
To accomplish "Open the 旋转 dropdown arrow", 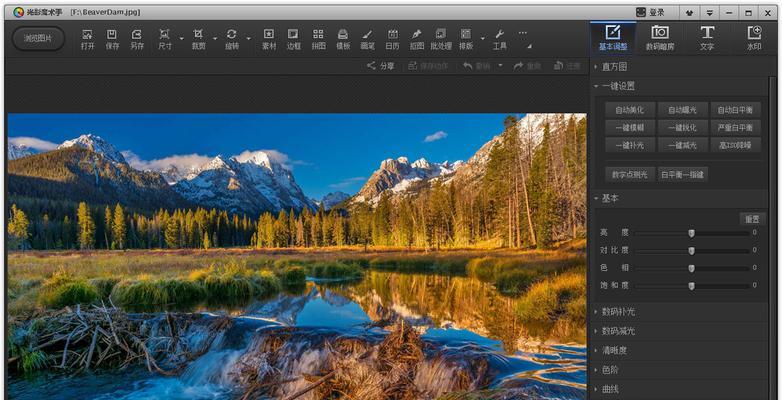I will 248,39.
